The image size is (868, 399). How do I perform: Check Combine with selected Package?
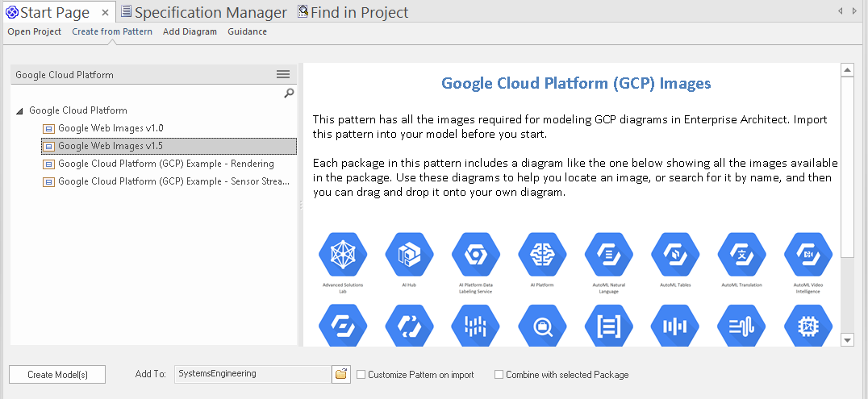pos(499,375)
